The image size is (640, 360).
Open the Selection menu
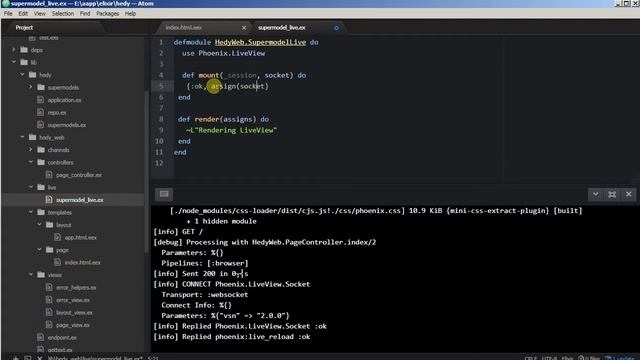click(63, 13)
